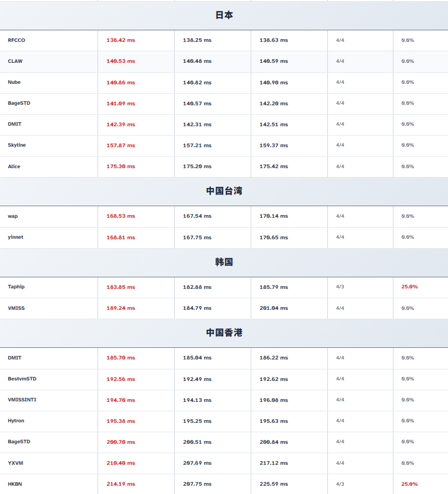448x494 pixels.
Task: Click HKBN's 4/3 packet count
Action: tap(340, 484)
